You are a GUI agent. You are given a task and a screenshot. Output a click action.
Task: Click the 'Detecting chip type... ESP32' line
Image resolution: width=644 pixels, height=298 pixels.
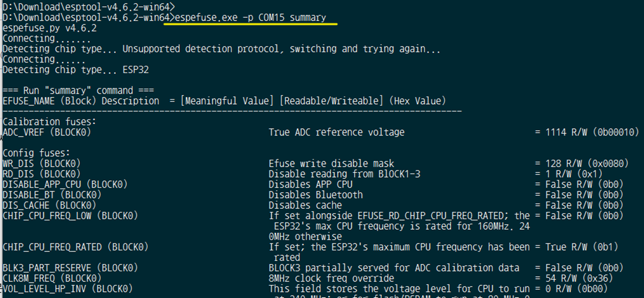[76, 70]
